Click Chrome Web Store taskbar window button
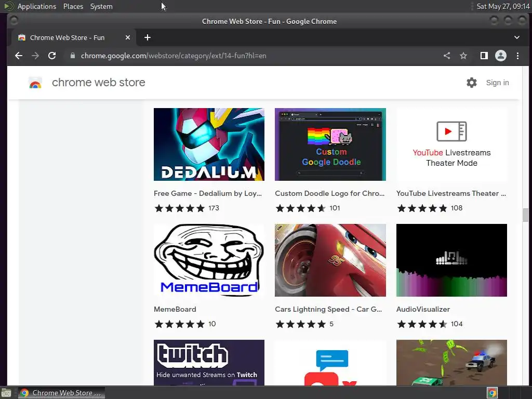Image resolution: width=532 pixels, height=399 pixels. (x=62, y=393)
